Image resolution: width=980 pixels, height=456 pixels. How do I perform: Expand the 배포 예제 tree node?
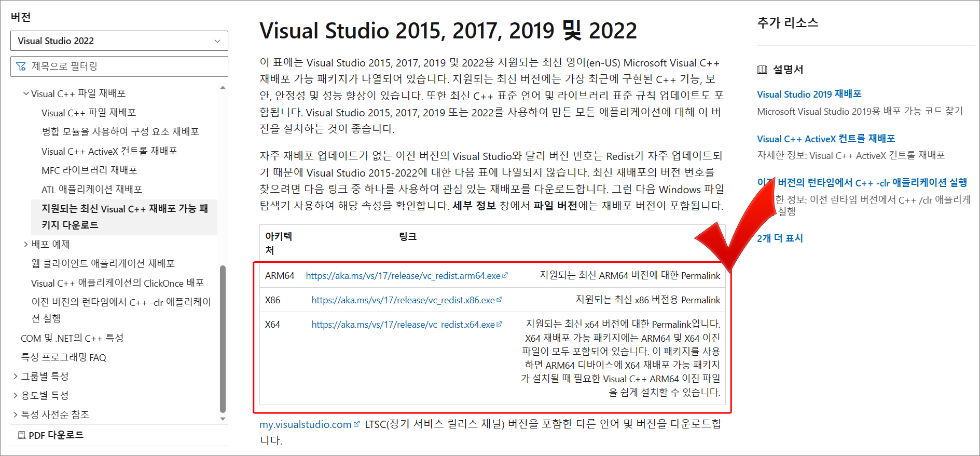tap(25, 244)
